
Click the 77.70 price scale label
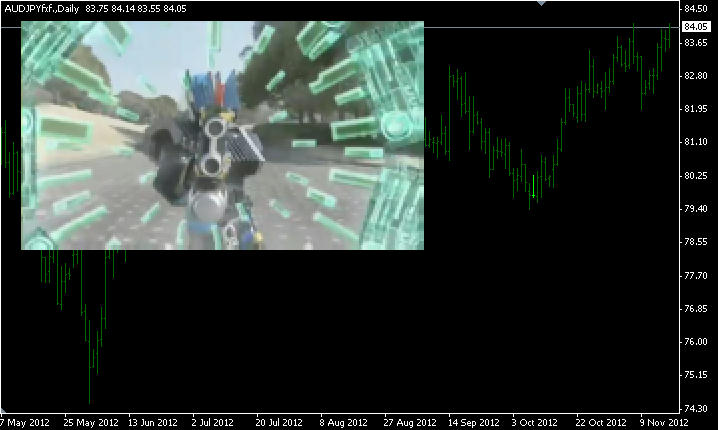pyautogui.click(x=696, y=276)
